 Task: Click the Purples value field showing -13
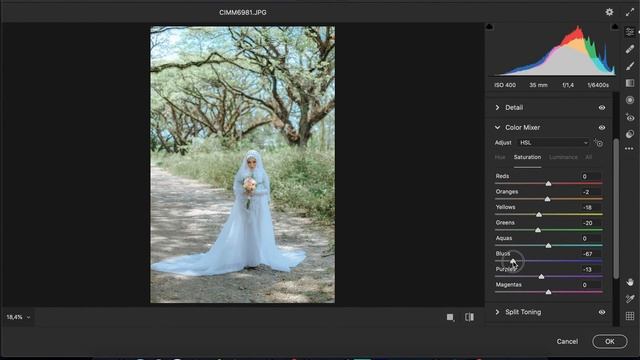591,269
